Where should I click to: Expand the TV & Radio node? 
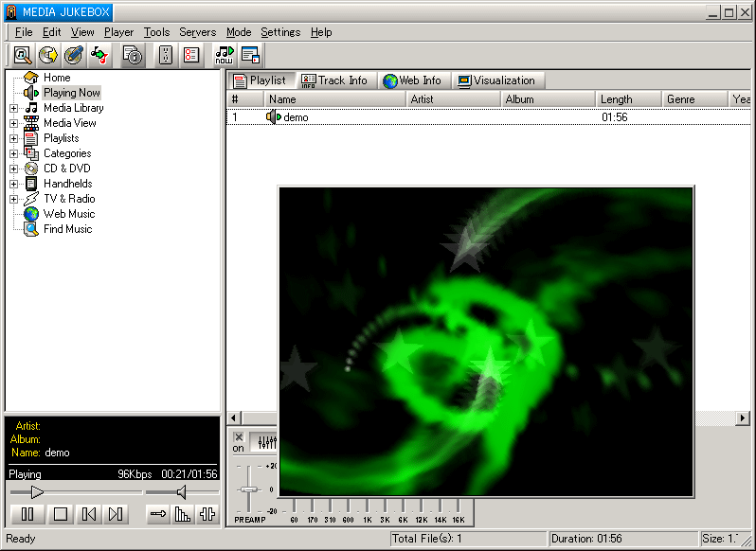point(13,199)
